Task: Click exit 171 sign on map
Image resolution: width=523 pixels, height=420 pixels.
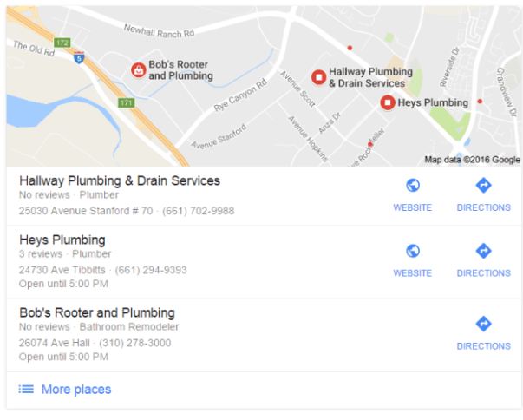Action: point(127,102)
